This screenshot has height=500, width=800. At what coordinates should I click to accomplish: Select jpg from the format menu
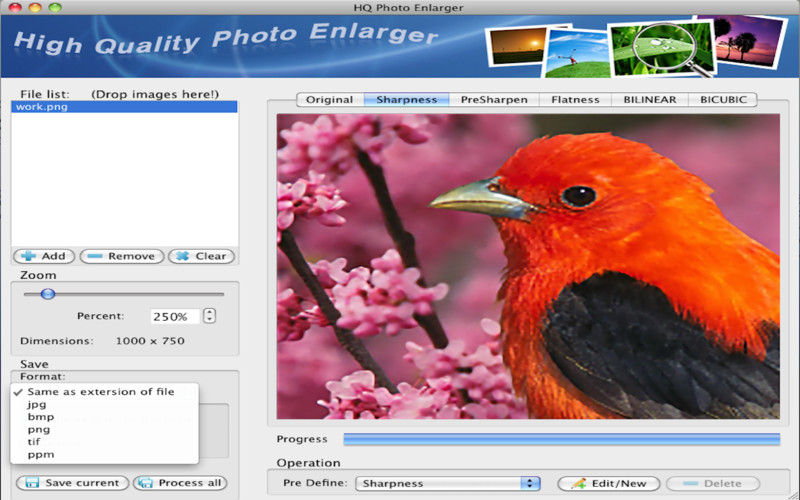[x=104, y=404]
